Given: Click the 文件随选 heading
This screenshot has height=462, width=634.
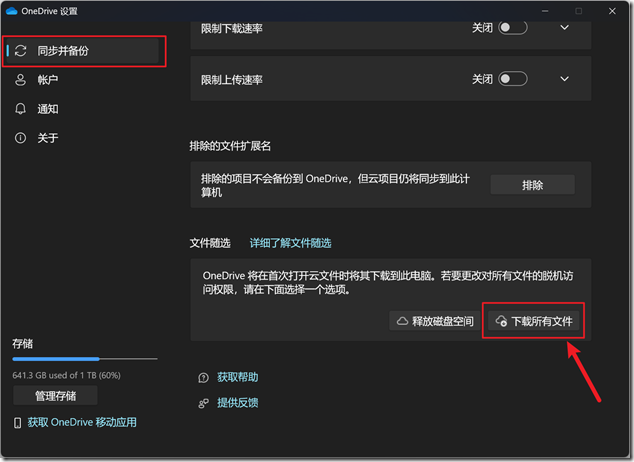Looking at the screenshot, I should pos(210,243).
